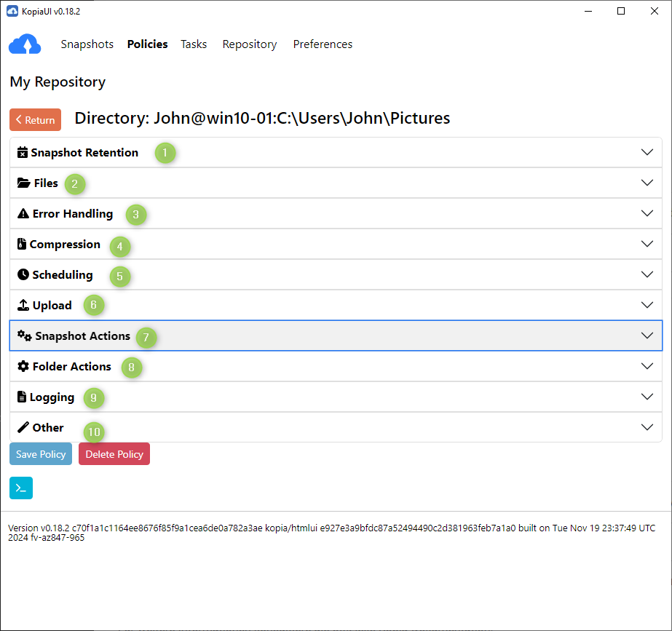Image resolution: width=672 pixels, height=631 pixels.
Task: Open the Preferences tab
Action: pyautogui.click(x=323, y=44)
